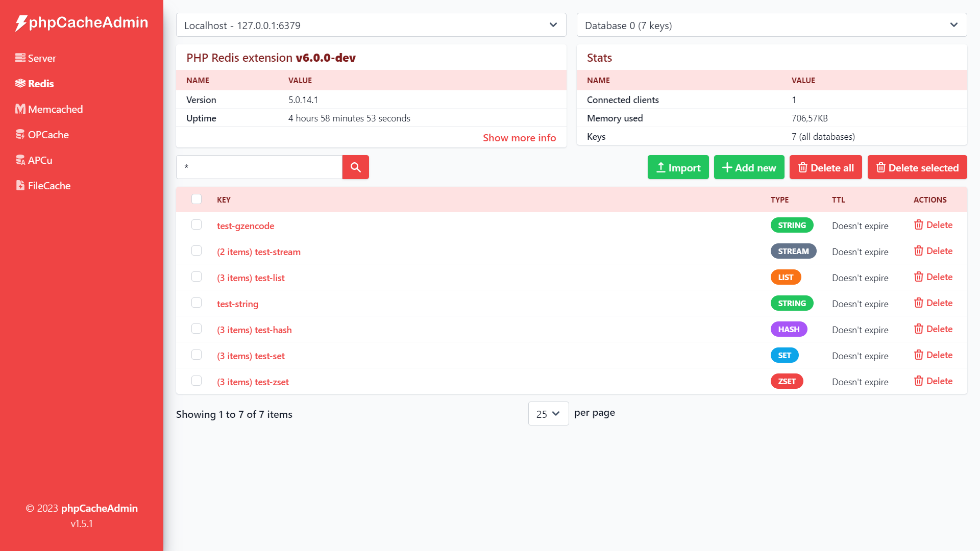Screen dimensions: 980x551
Task: Expand the Database 0 dropdown
Action: click(x=771, y=25)
